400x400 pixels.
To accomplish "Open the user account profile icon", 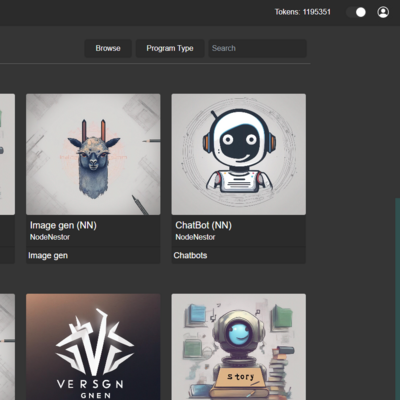I will tap(383, 12).
